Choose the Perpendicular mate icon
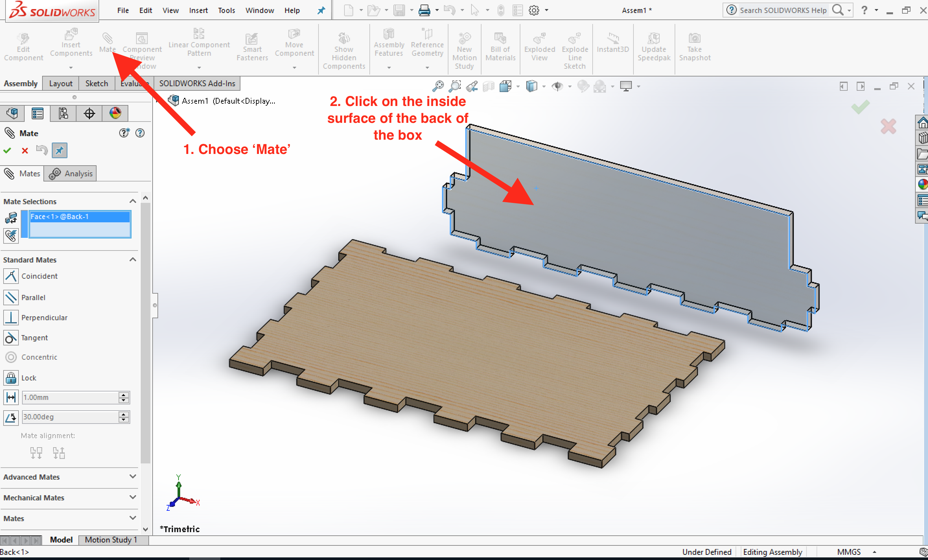Viewport: 928px width, 560px height. [x=11, y=318]
